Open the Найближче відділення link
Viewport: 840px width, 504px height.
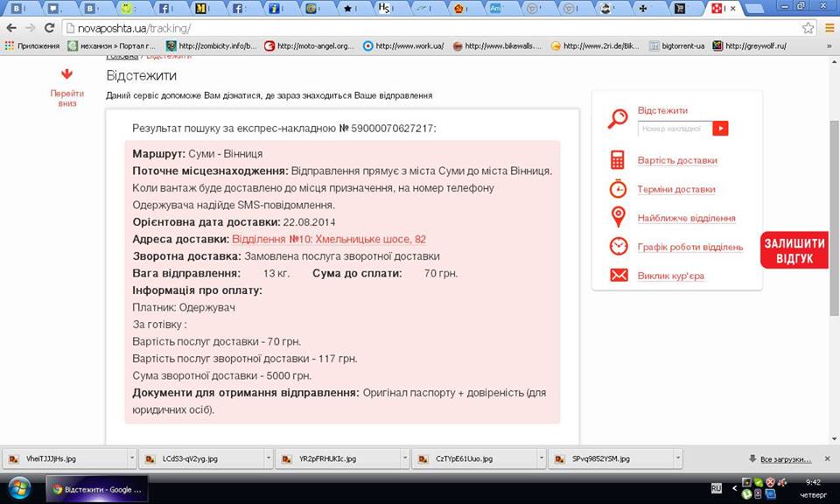point(686,218)
